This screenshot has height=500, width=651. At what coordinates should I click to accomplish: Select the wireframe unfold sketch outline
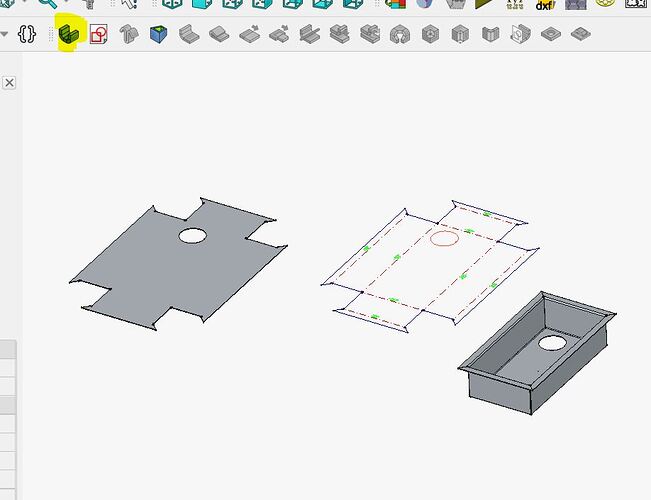[430, 266]
